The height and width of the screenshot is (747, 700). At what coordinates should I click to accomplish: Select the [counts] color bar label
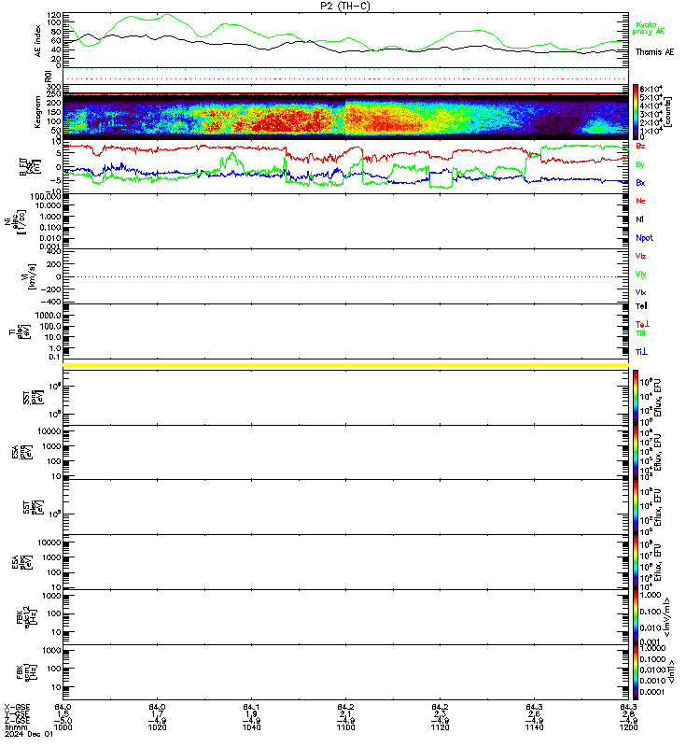(x=668, y=112)
